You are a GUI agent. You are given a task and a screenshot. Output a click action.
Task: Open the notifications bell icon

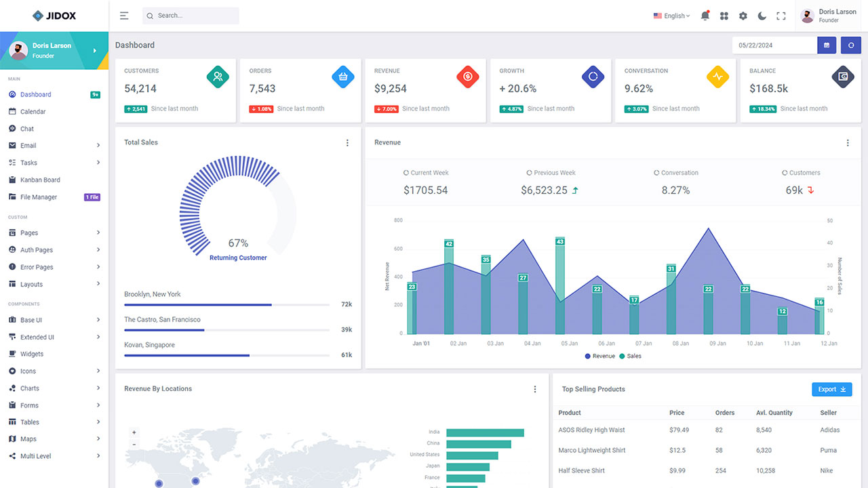tap(705, 16)
